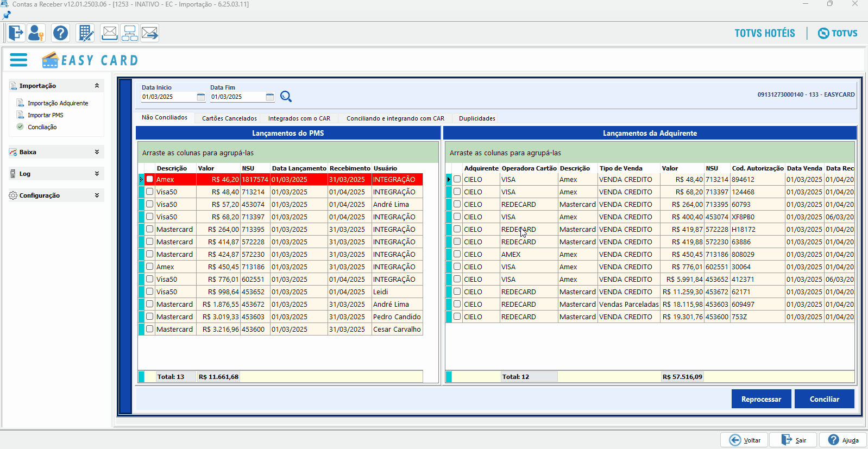The width and height of the screenshot is (868, 449).
Task: Tick the PMS row for Cesar Carvalho
Action: (149, 329)
